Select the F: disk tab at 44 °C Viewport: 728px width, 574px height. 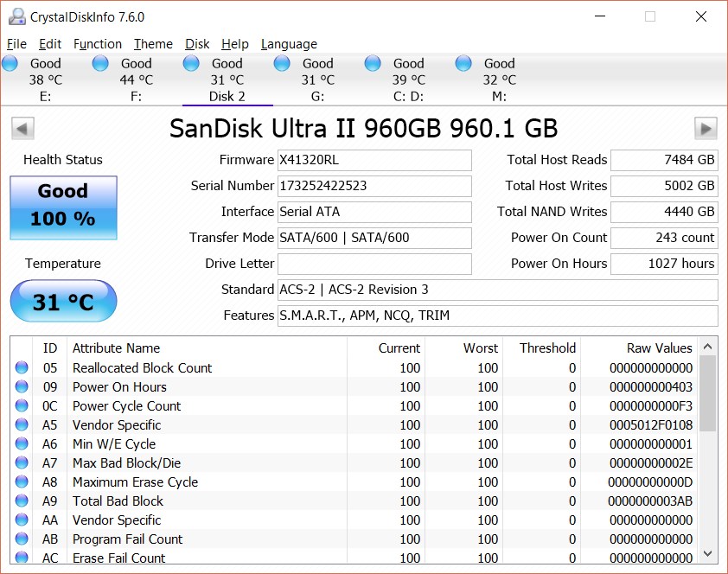pyautogui.click(x=136, y=80)
